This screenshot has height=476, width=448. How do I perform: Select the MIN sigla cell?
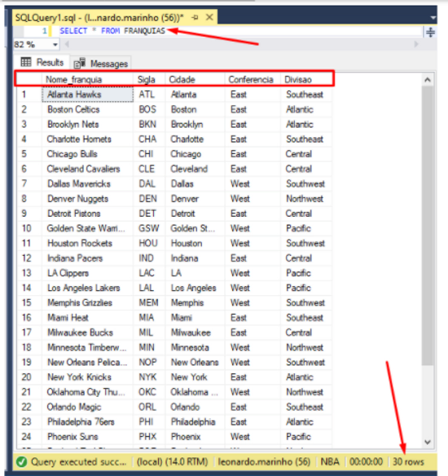[x=149, y=347]
